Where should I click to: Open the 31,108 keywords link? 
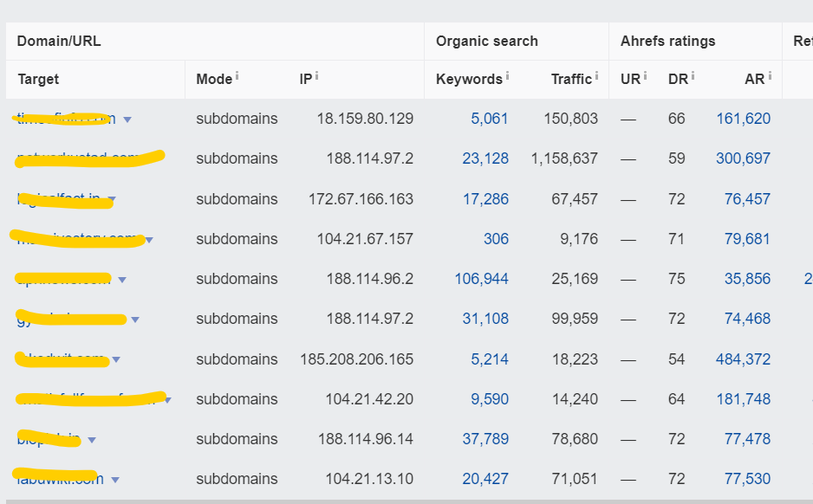pyautogui.click(x=486, y=319)
